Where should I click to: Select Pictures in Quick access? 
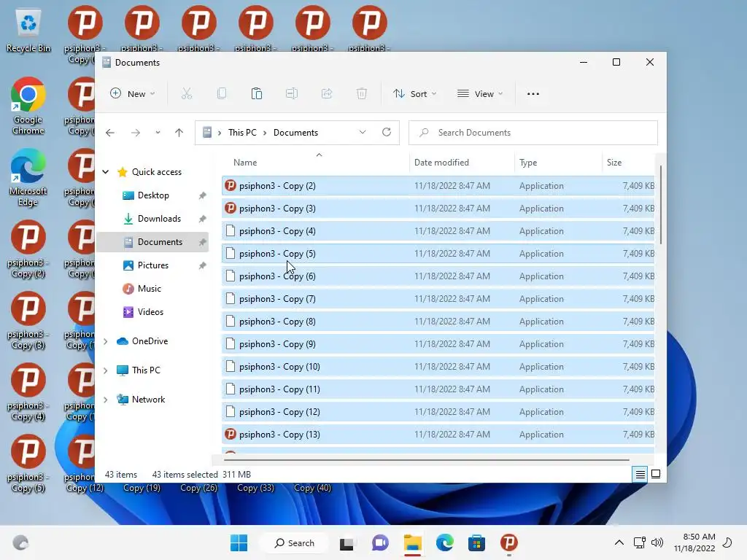152,265
